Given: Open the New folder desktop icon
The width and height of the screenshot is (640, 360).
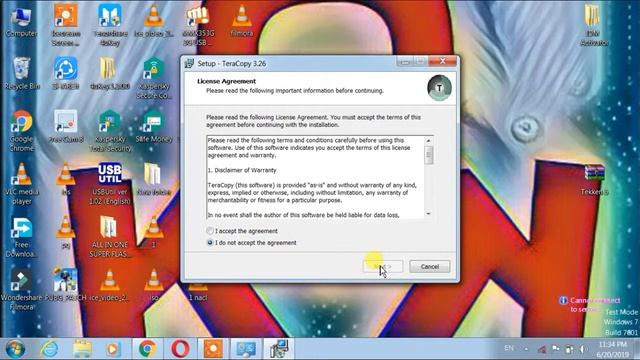Looking at the screenshot, I should coord(154,179).
